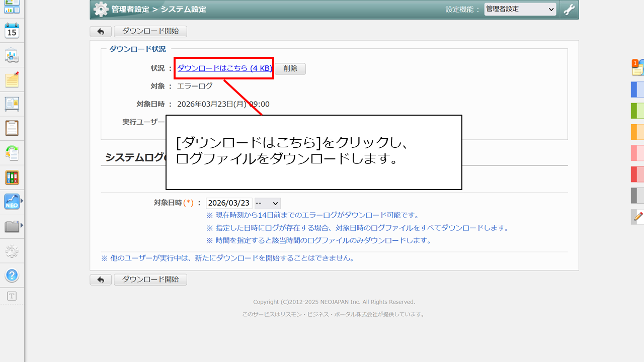Open help with the blue question mark

12,276
